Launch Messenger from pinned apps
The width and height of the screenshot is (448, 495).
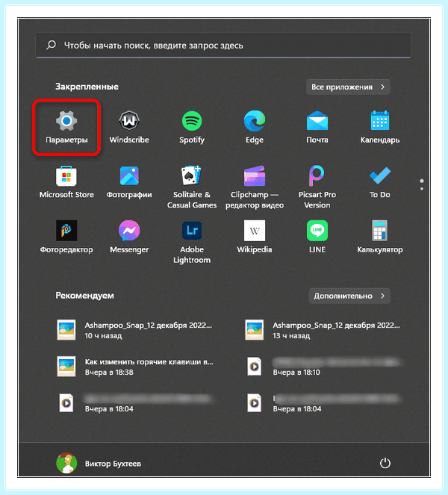pyautogui.click(x=129, y=237)
